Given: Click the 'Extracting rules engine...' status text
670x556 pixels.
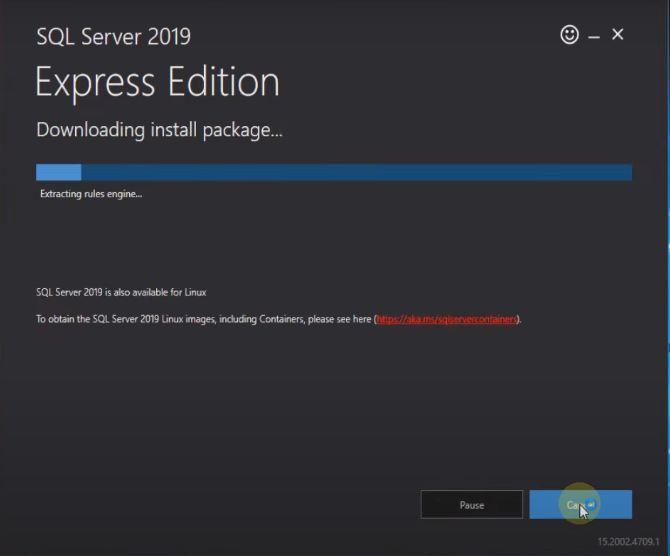Looking at the screenshot, I should click(x=91, y=194).
